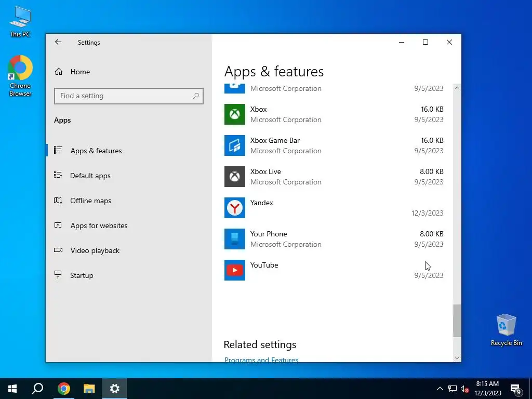Click the muted volume tray icon
This screenshot has width=532, height=399.
pyautogui.click(x=464, y=389)
